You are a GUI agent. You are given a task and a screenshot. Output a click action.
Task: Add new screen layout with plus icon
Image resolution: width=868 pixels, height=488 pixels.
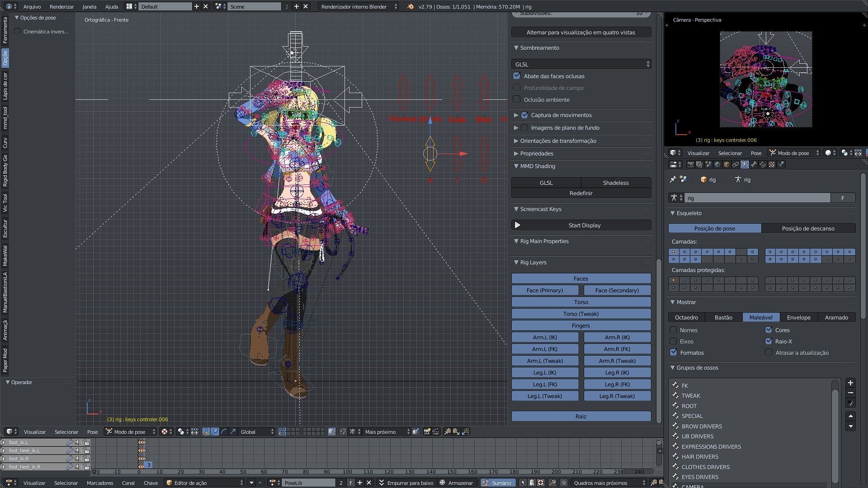[196, 6]
